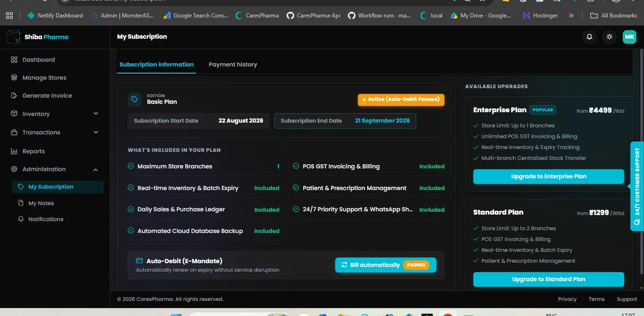
Task: Open the Privacy footer link
Action: tap(567, 299)
